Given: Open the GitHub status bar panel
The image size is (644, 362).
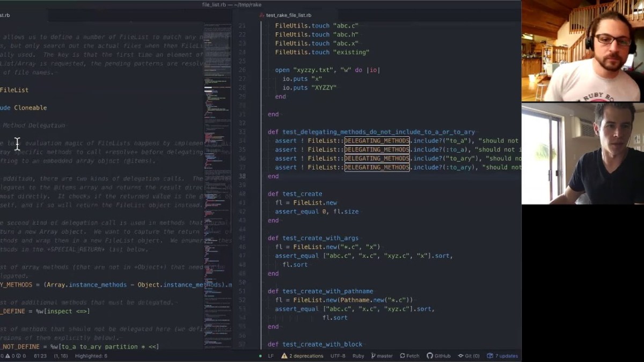Looking at the screenshot, I should click(438, 356).
